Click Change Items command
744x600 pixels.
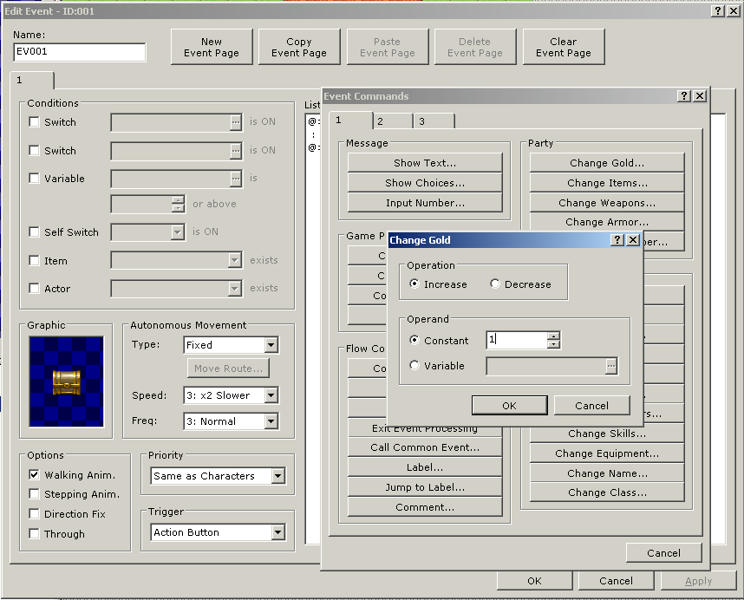pos(607,183)
